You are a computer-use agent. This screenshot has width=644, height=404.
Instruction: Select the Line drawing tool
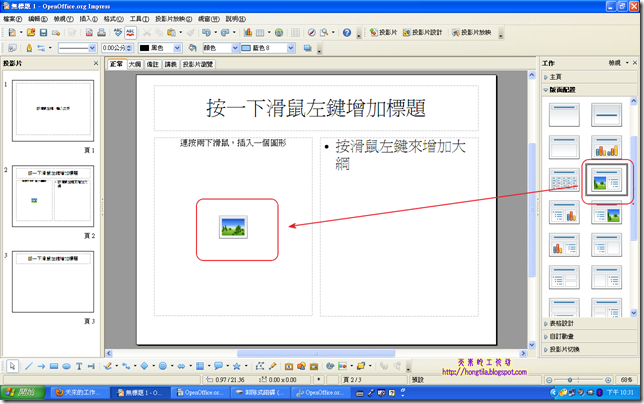(28, 366)
